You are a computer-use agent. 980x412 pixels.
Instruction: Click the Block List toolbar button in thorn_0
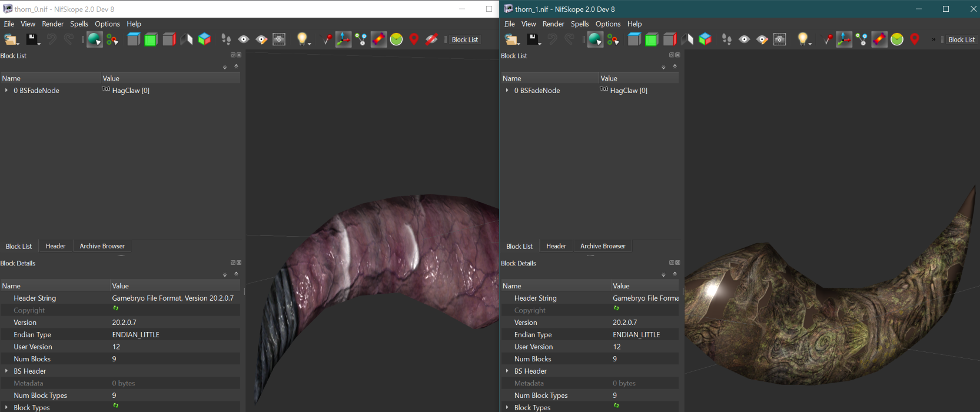pos(465,39)
